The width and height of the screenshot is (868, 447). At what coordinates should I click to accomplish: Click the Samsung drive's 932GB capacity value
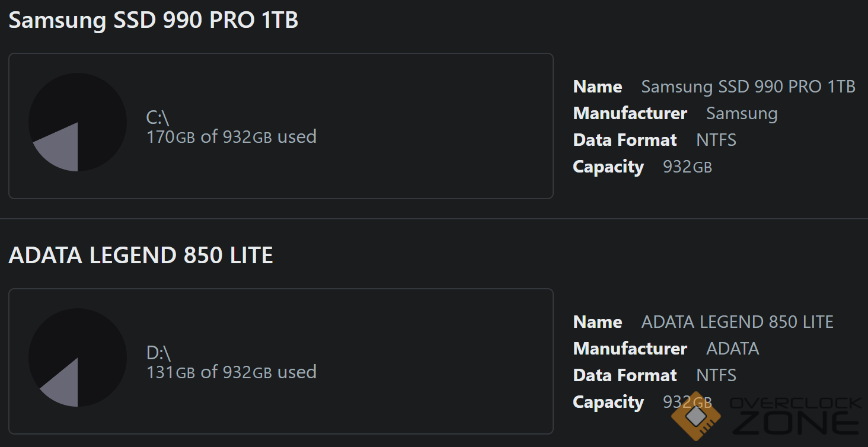[x=687, y=167]
